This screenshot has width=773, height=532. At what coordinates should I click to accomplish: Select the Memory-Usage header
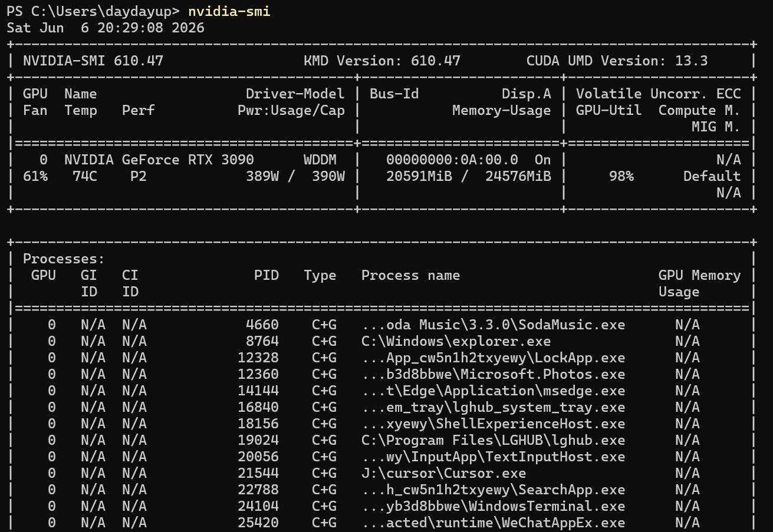502,110
